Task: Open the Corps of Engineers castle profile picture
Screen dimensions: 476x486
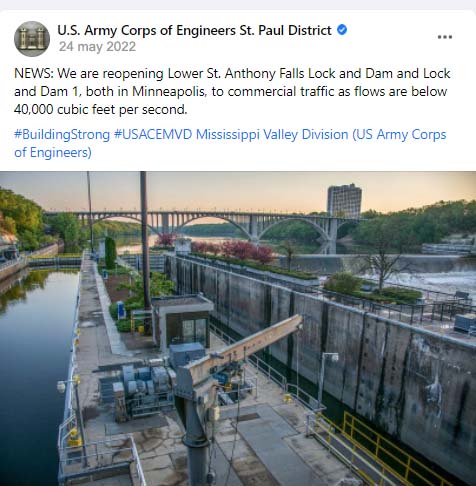Action: click(x=32, y=39)
